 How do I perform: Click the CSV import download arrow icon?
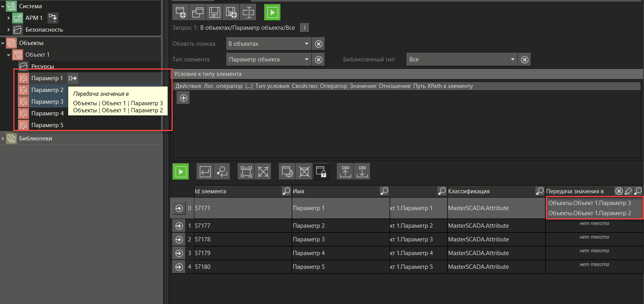tap(362, 171)
